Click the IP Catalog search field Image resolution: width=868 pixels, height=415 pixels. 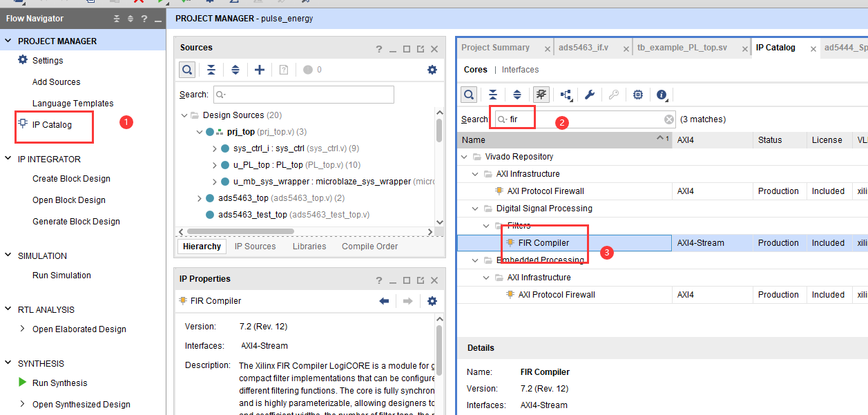click(x=585, y=119)
